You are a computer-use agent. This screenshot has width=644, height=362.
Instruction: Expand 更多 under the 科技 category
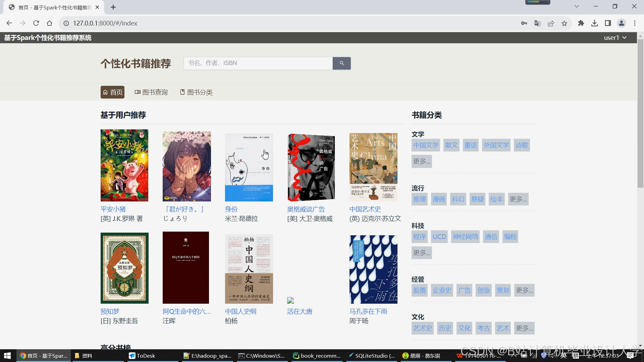pos(422,252)
